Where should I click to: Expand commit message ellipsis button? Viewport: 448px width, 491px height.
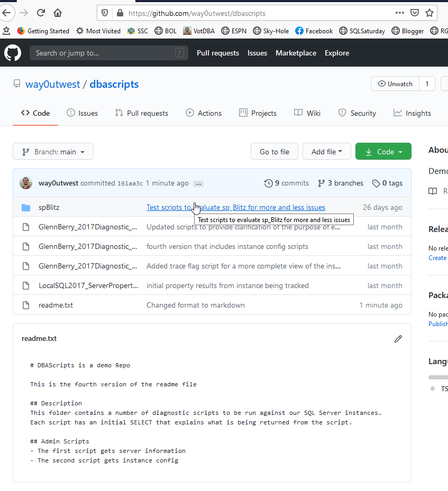[x=198, y=184]
